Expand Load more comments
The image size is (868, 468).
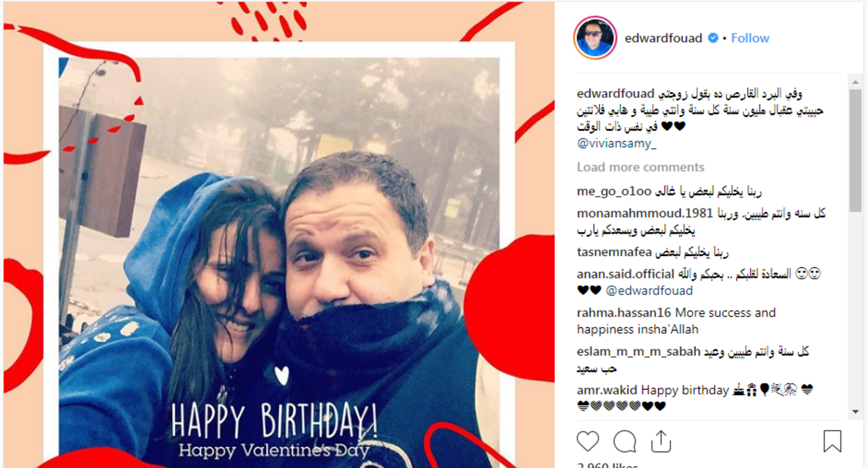click(640, 167)
